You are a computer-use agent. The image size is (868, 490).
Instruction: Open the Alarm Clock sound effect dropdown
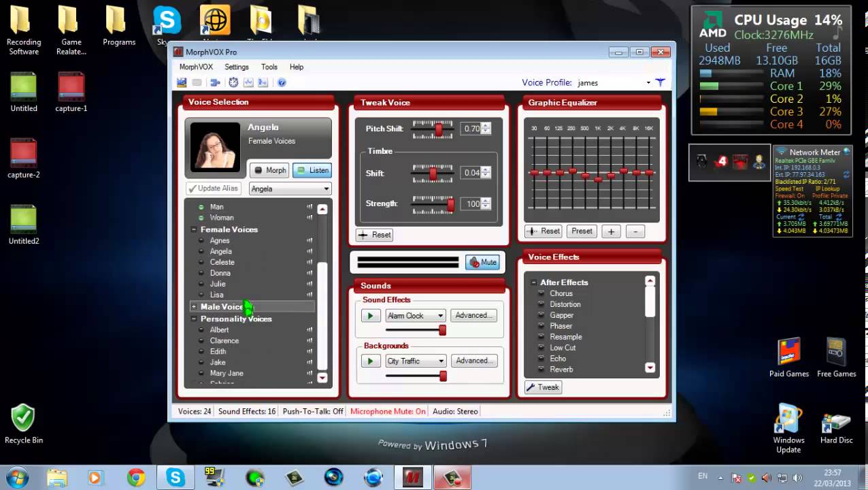coord(415,316)
